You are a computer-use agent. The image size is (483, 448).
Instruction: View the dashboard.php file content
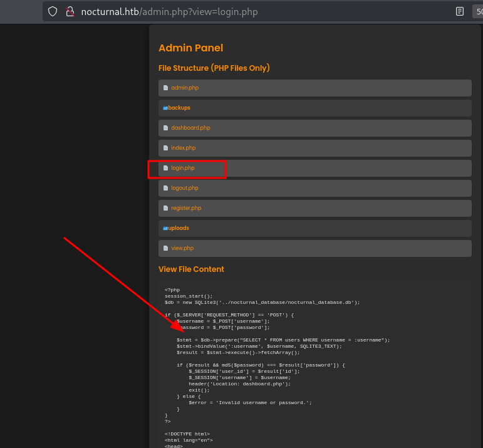(190, 128)
